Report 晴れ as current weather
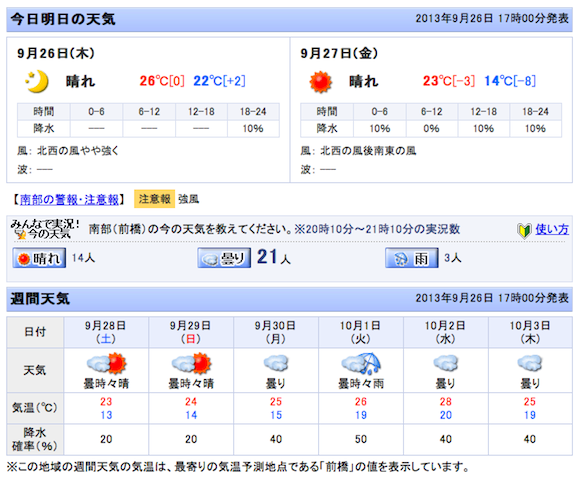Screen dimensions: 580x478 click(x=39, y=258)
